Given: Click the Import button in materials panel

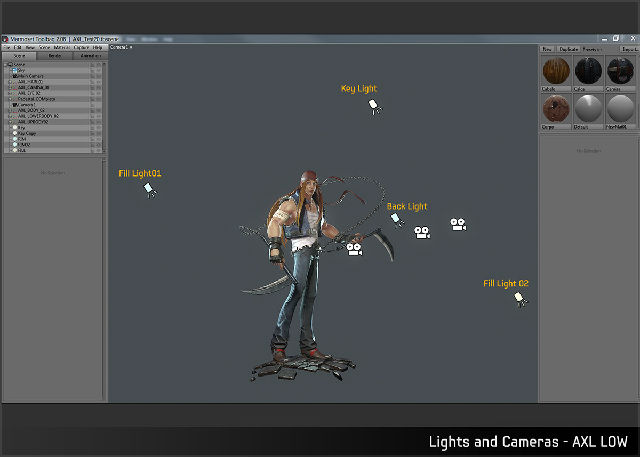Looking at the screenshot, I should (x=629, y=49).
